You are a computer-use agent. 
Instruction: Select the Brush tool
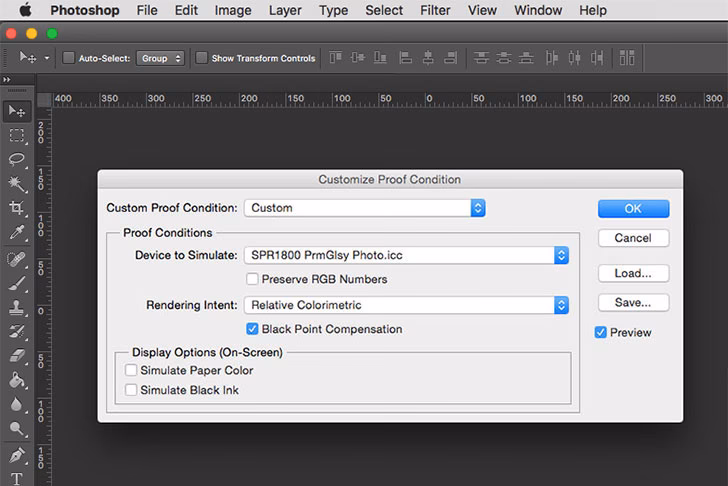coord(17,283)
